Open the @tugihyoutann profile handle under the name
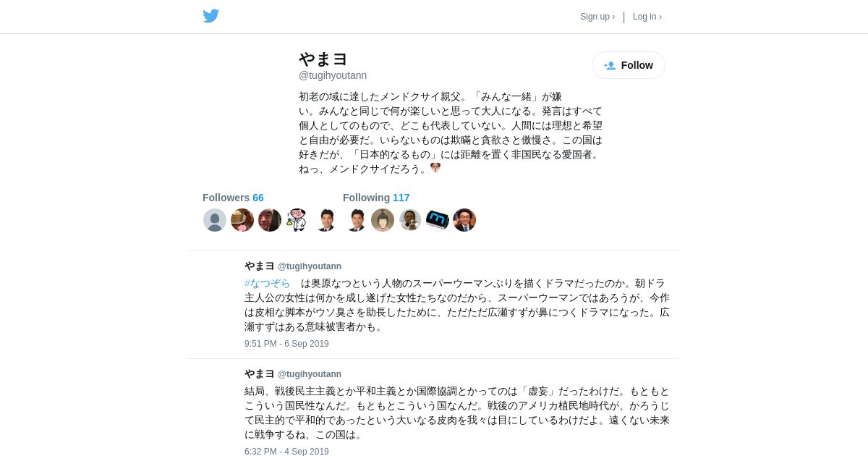This screenshot has height=456, width=868. 333,75
